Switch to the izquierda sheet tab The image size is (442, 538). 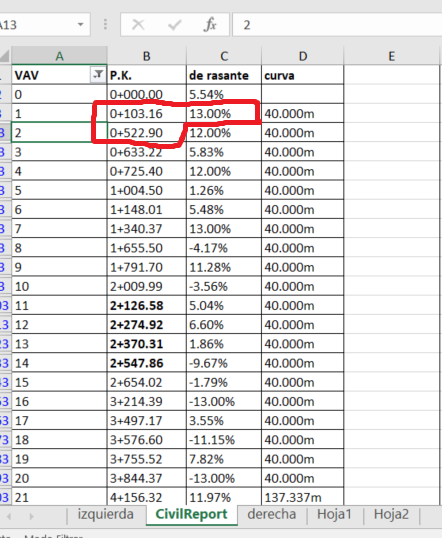pyautogui.click(x=106, y=514)
